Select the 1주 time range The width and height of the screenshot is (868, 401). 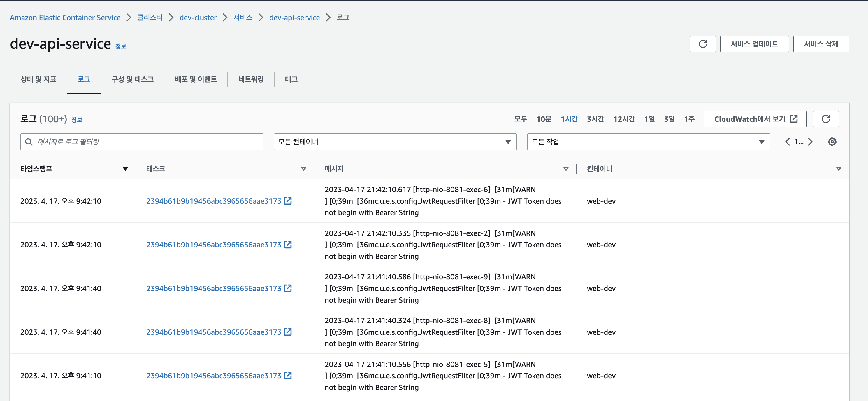tap(689, 119)
